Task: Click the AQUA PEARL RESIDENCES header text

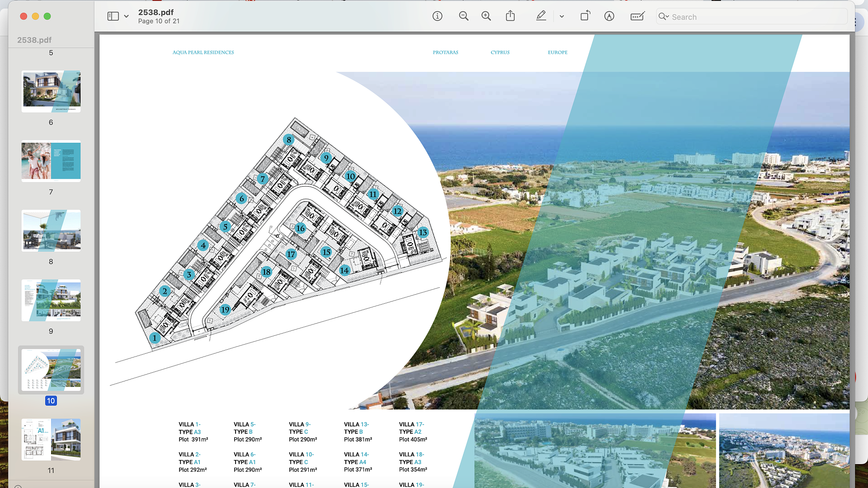Action: point(203,52)
